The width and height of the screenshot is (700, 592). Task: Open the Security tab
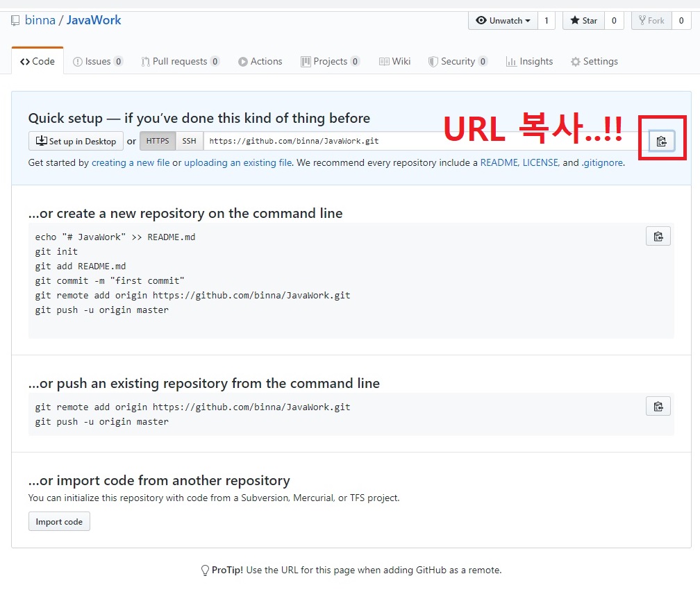click(x=458, y=61)
